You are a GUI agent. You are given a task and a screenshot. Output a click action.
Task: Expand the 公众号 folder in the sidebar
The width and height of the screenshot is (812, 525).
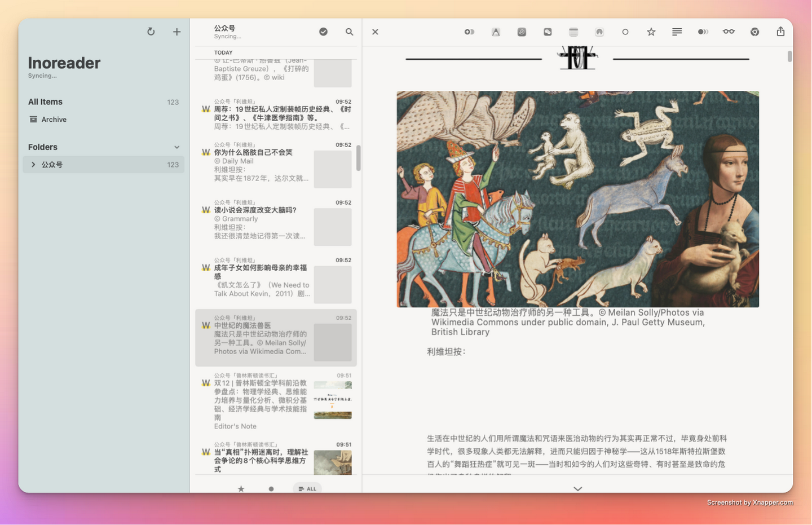32,164
